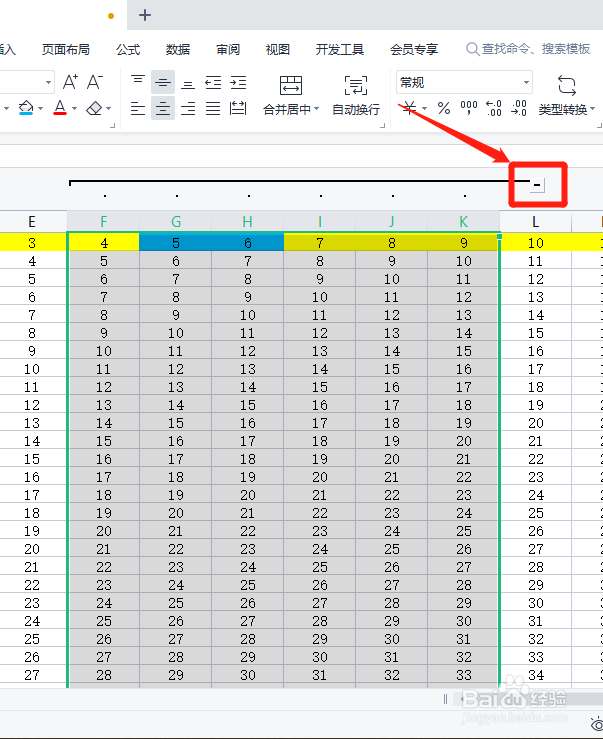This screenshot has height=739, width=603.
Task: Expand the currency ¥ dropdown arrow
Action: pos(424,108)
